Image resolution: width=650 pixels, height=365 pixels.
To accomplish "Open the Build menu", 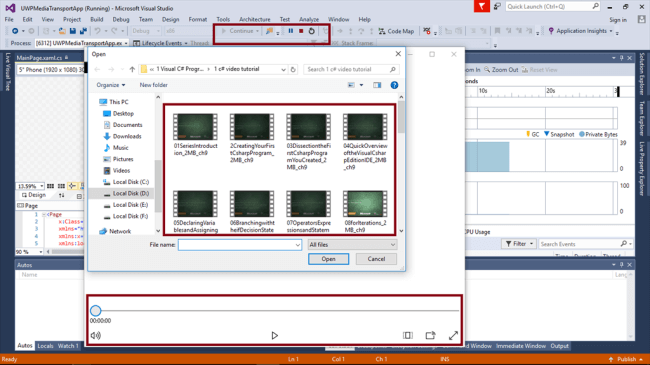I will tap(97, 19).
